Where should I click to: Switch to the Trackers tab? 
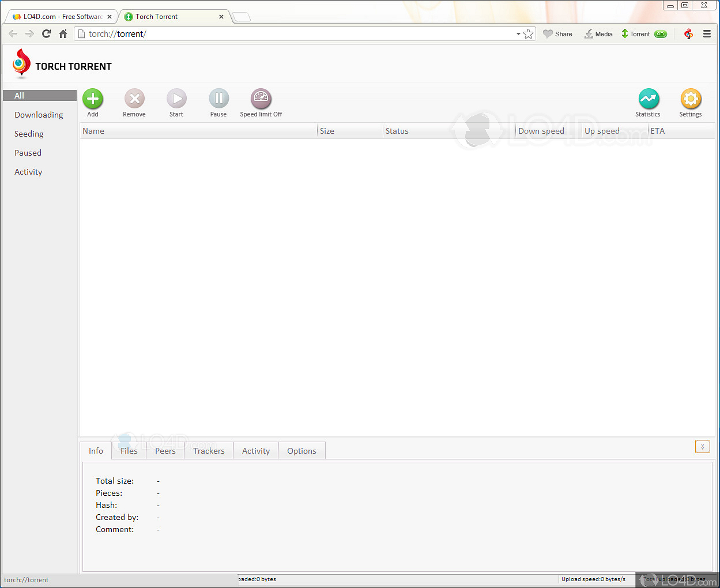208,451
